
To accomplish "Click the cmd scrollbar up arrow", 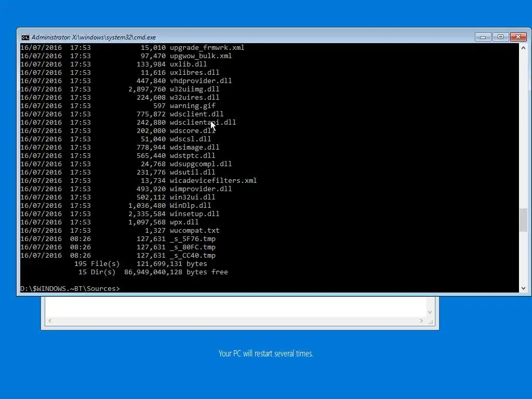I will 523,48.
